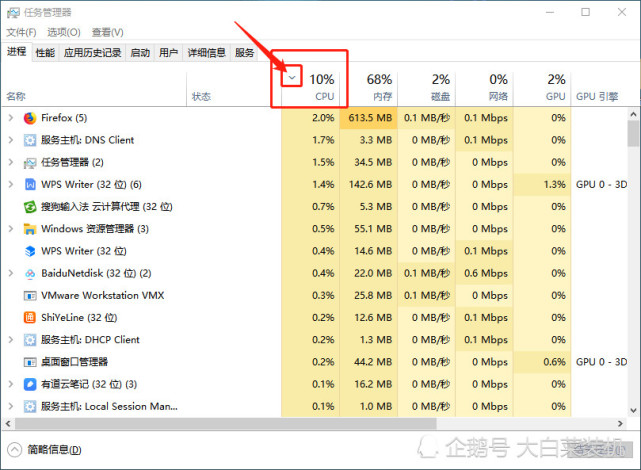Sort by the 10% CPU column header
The image size is (641, 470).
pyautogui.click(x=310, y=88)
